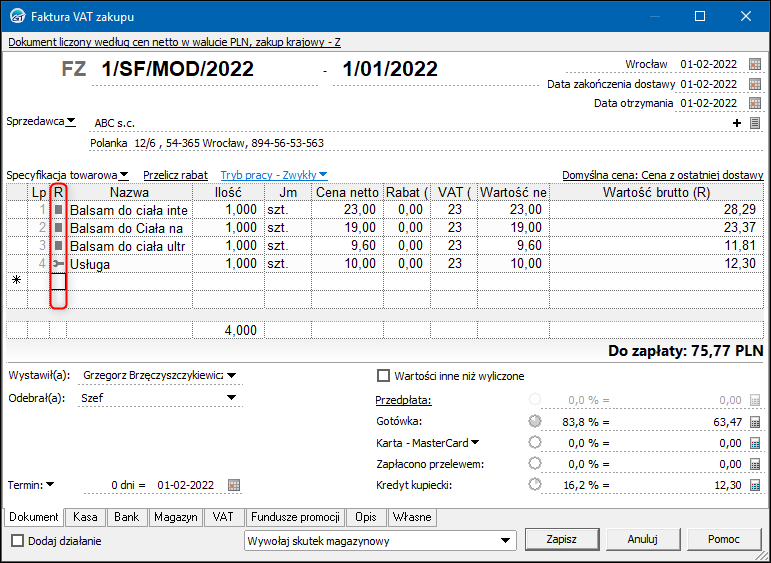Screen dimensions: 771x563
Task: Open the Opis tab
Action: pos(366,517)
